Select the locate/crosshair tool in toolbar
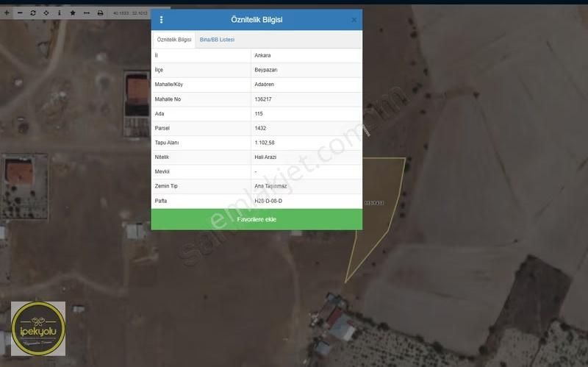Screen dimensions: 588x367 pos(46,13)
